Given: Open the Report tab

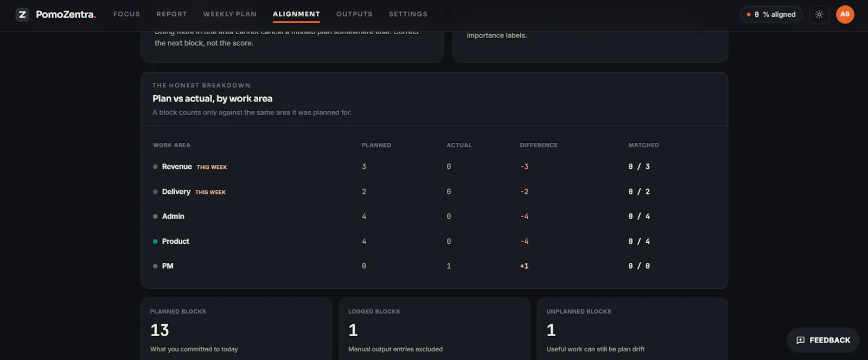Looking at the screenshot, I should tap(171, 14).
